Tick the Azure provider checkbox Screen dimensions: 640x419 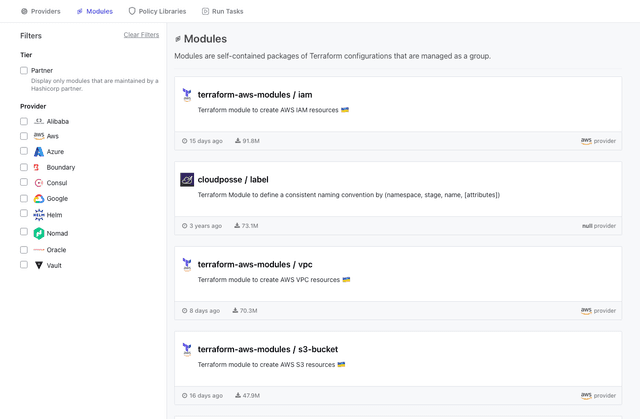click(x=24, y=151)
